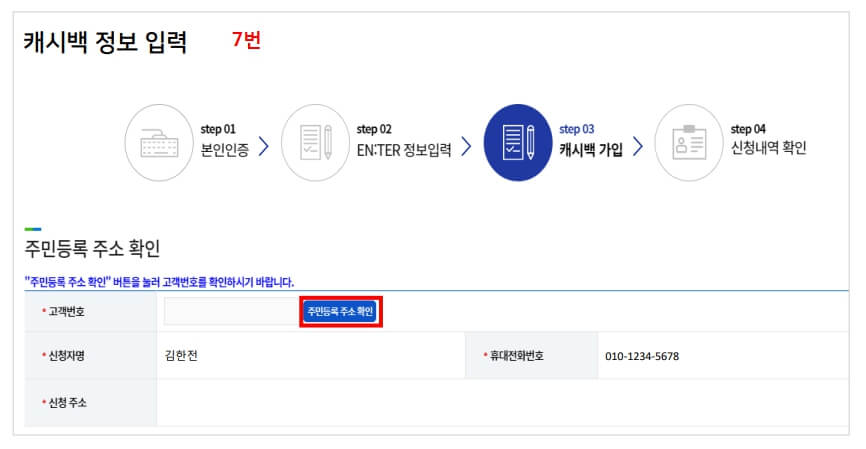Click the 캐시백 정보 입력 page title

click(105, 42)
